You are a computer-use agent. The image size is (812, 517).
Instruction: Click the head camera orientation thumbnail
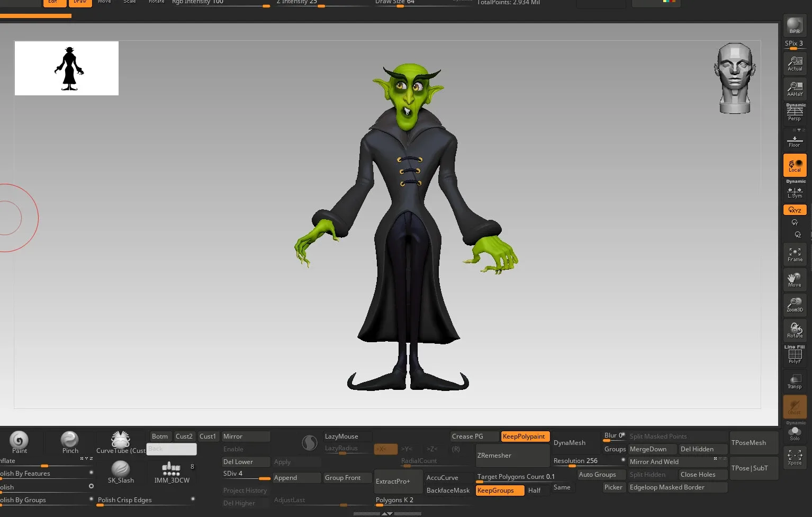click(735, 78)
